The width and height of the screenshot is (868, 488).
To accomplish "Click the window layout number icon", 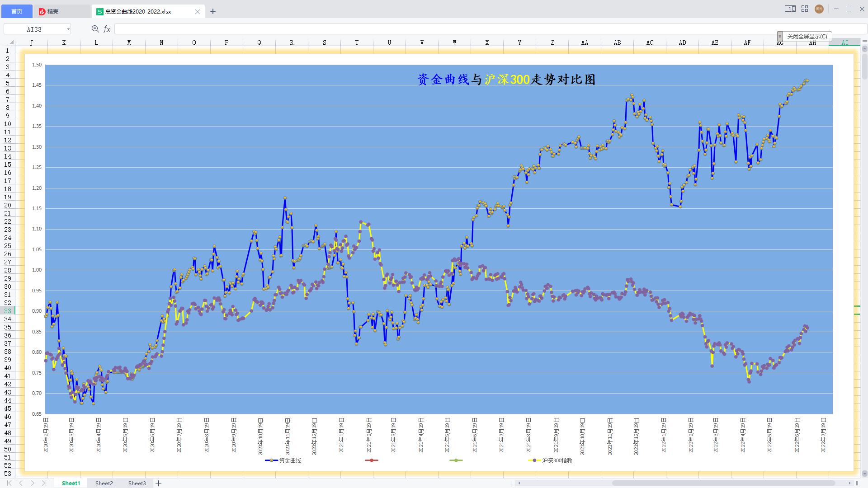I will [x=790, y=9].
